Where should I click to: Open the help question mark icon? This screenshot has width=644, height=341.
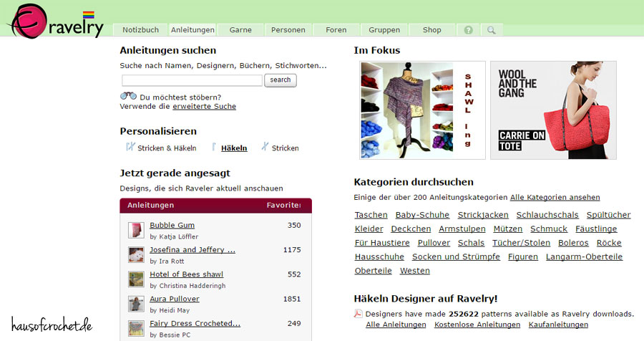(469, 30)
